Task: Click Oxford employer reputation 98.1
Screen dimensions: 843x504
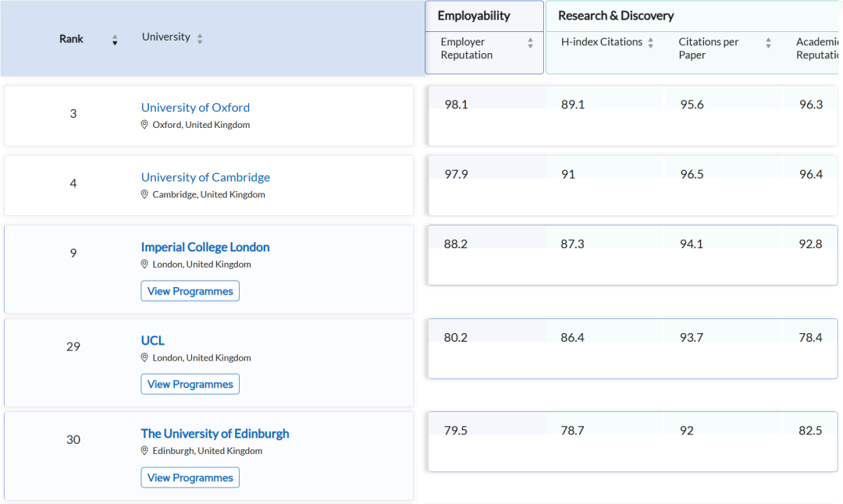Action: [x=456, y=105]
